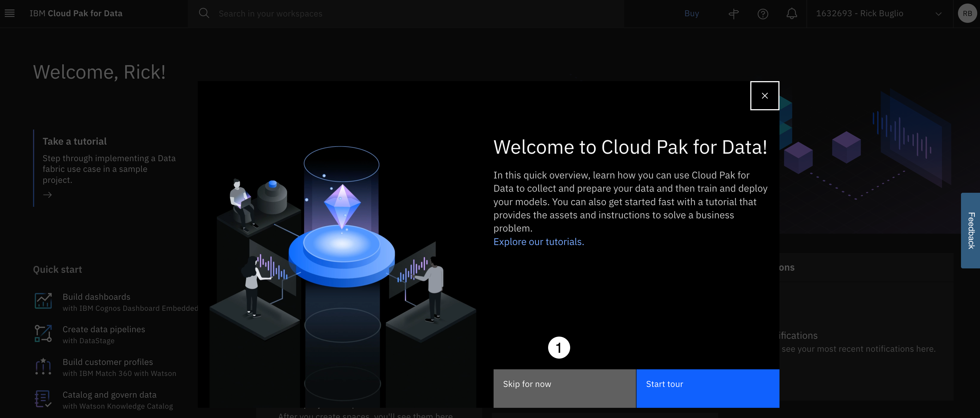The height and width of the screenshot is (418, 980).
Task: Close the welcome dialog with X
Action: (x=764, y=96)
